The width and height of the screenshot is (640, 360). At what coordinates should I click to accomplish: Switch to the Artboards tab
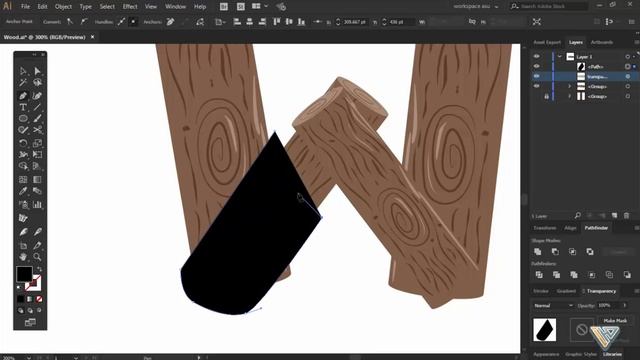602,42
